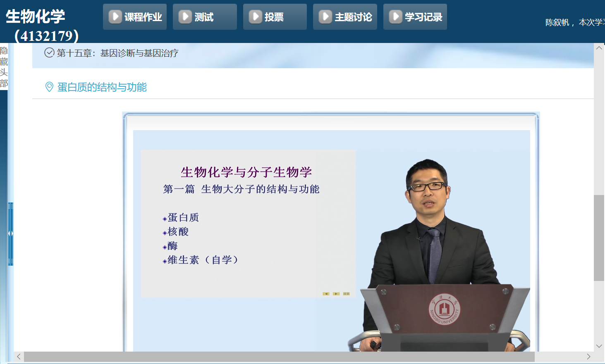605x364 pixels.
Task: Open the 第十五章：基因诊断与基因治疗 chapter
Action: [117, 53]
